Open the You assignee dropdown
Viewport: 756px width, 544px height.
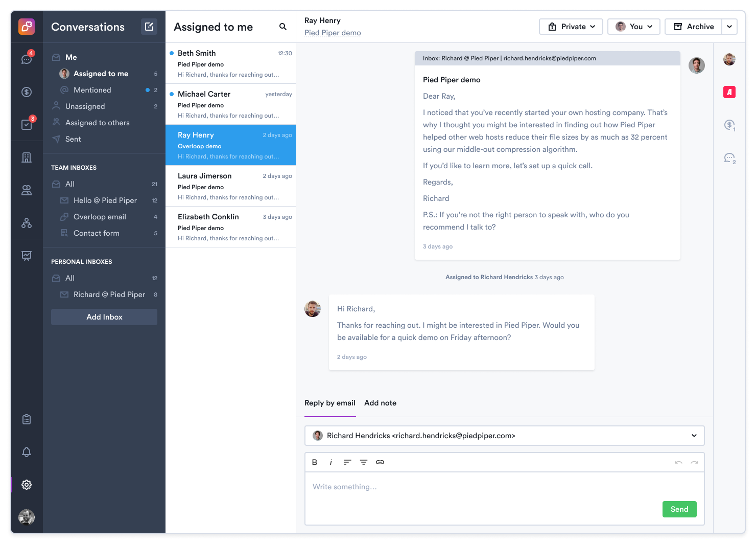tap(634, 27)
